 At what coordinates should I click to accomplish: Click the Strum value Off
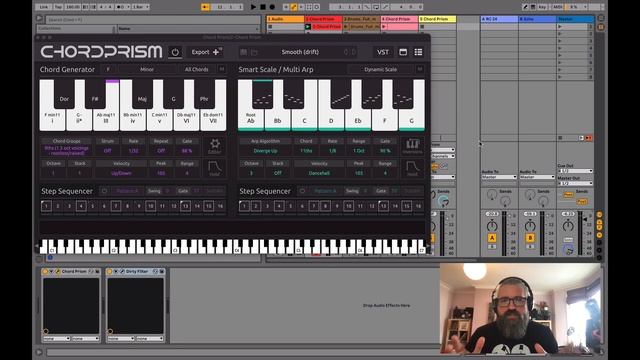[x=107, y=151]
